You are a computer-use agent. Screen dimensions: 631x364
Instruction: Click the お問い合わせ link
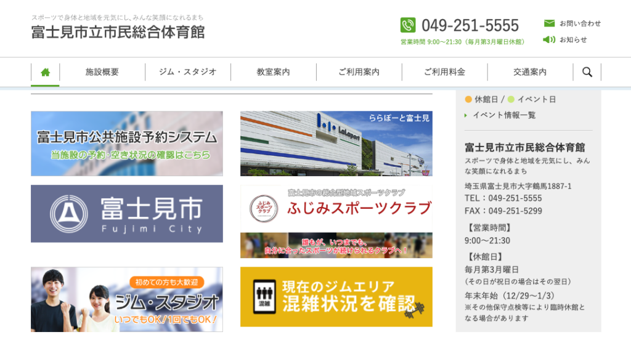[x=580, y=23]
